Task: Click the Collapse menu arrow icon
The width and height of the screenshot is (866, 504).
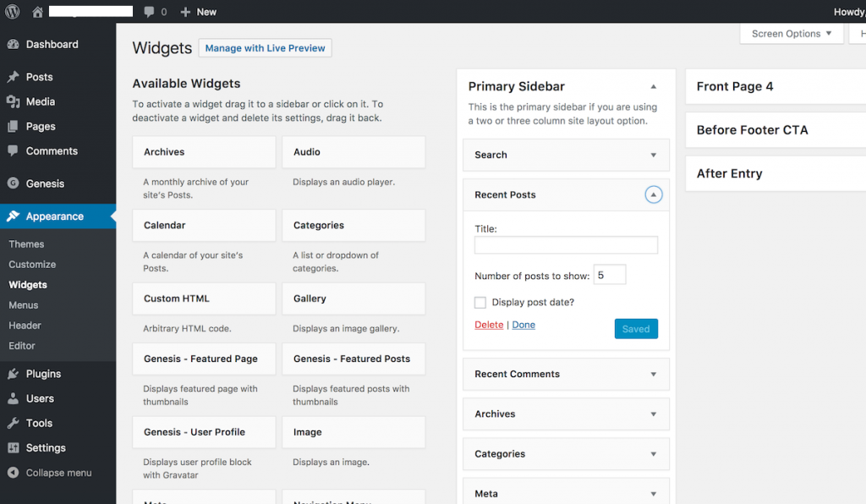Action: pos(14,473)
